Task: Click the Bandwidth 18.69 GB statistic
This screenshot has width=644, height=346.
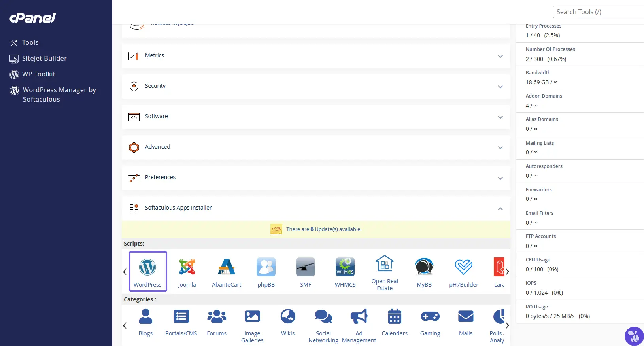Action: tap(580, 78)
